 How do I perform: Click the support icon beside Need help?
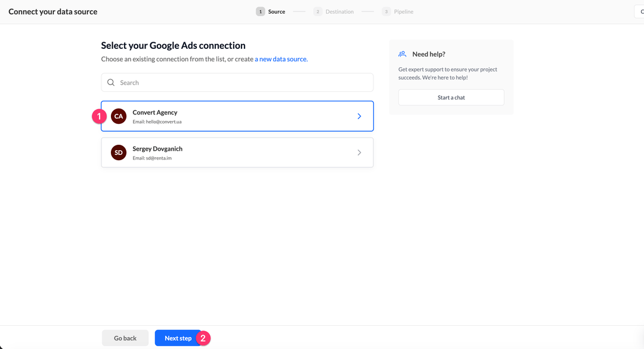(401, 54)
